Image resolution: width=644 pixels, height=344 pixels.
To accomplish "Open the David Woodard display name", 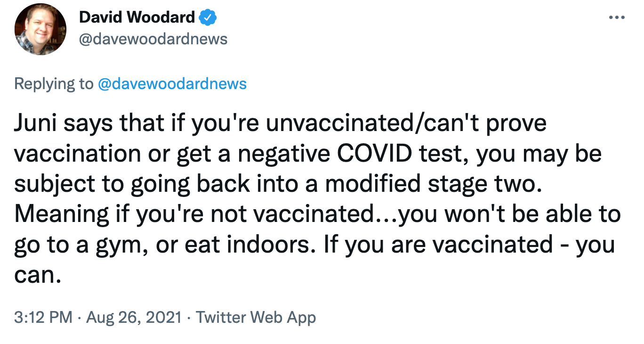I will (137, 17).
